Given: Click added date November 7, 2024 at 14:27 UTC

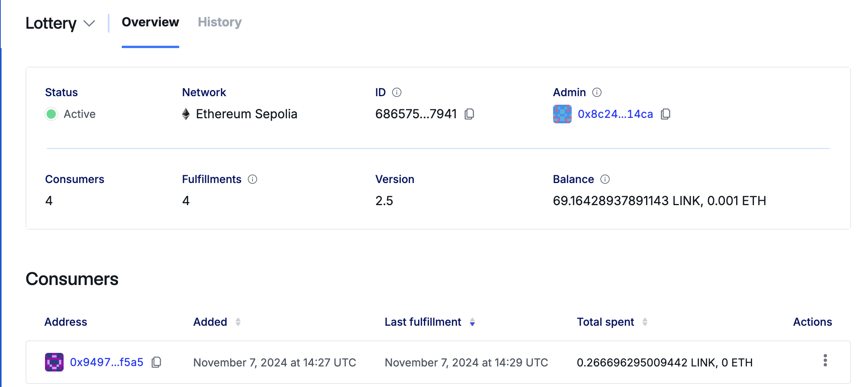Looking at the screenshot, I should [x=275, y=363].
